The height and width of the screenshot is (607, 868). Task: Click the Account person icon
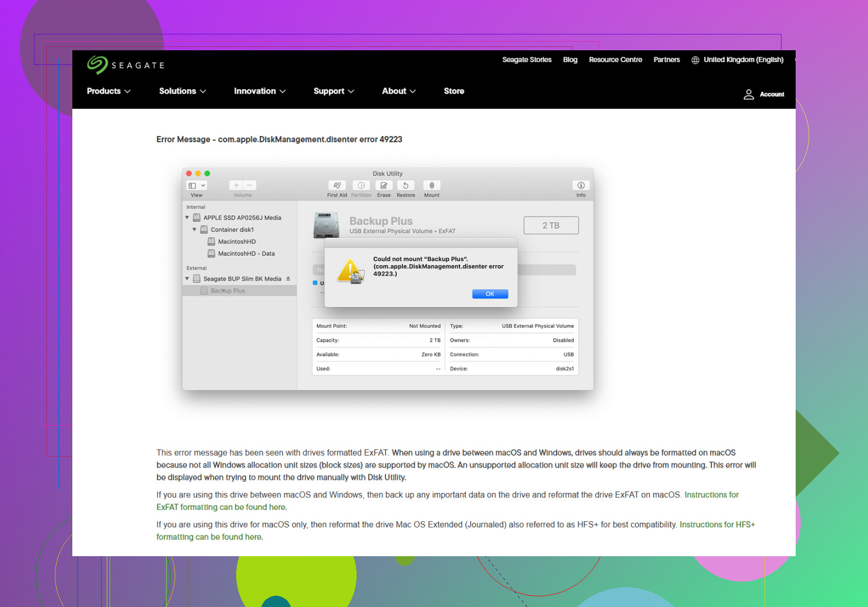pyautogui.click(x=749, y=94)
